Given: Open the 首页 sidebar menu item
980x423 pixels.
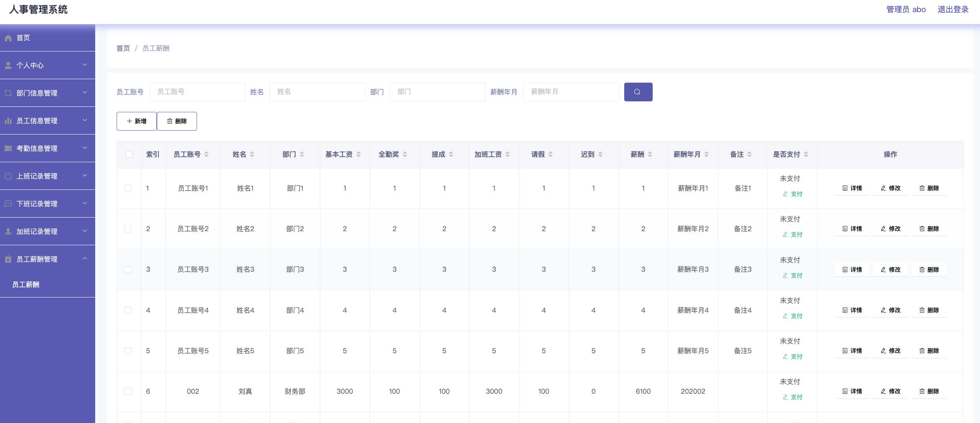Looking at the screenshot, I should point(48,38).
